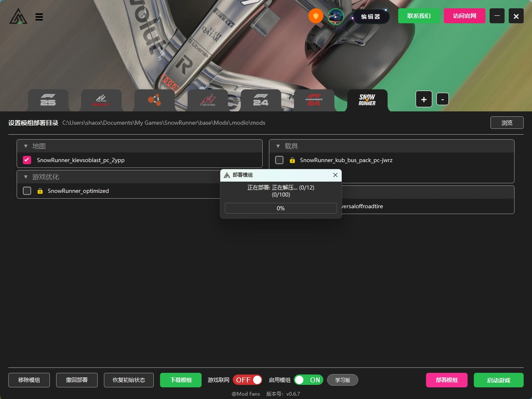This screenshot has width=532, height=399.
Task: Click the Mod Fans triangle logo
Action: click(18, 17)
